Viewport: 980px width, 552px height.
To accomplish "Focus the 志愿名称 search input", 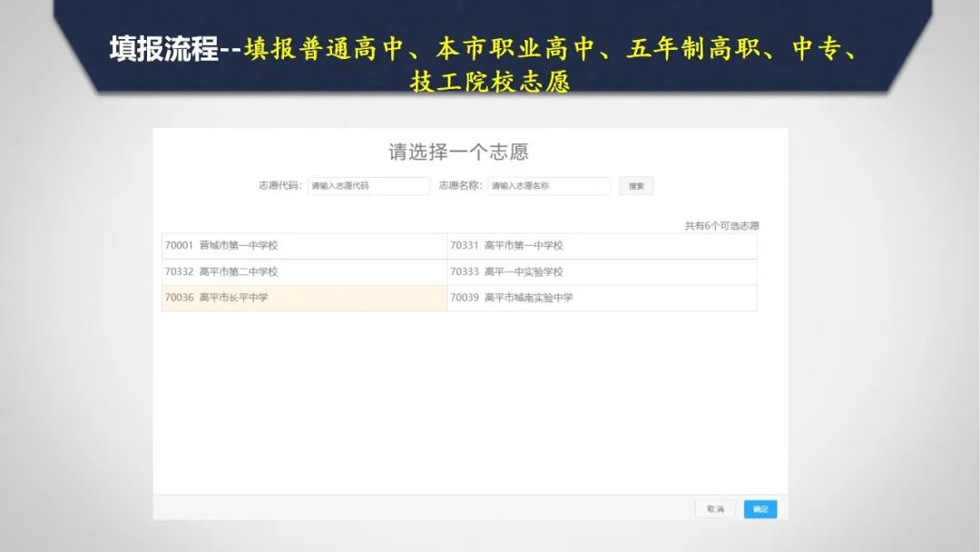I will click(549, 186).
